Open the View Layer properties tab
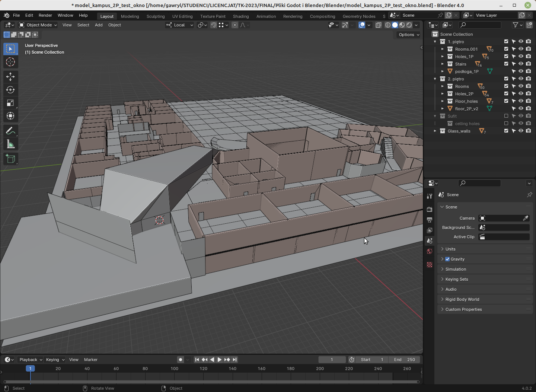Viewport: 536px width, 392px height. click(x=430, y=230)
